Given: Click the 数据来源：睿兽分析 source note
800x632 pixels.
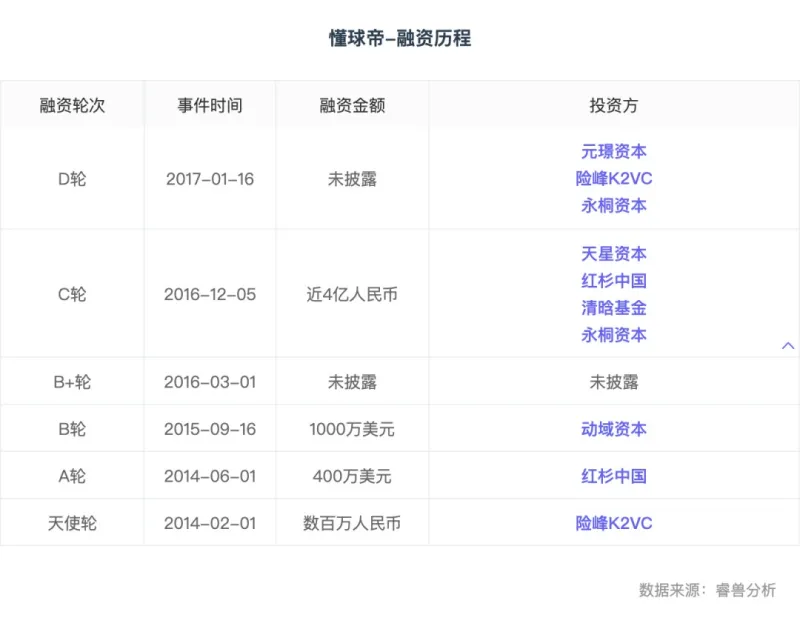Looking at the screenshot, I should (x=707, y=590).
